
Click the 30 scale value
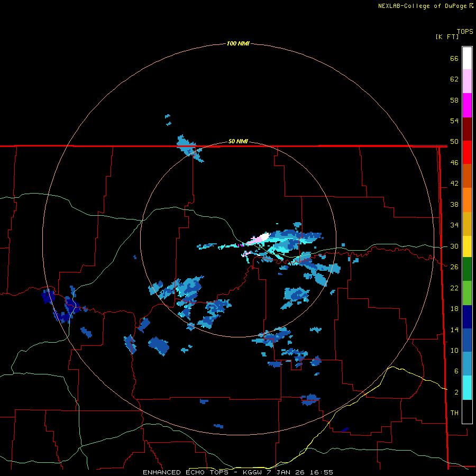(454, 246)
